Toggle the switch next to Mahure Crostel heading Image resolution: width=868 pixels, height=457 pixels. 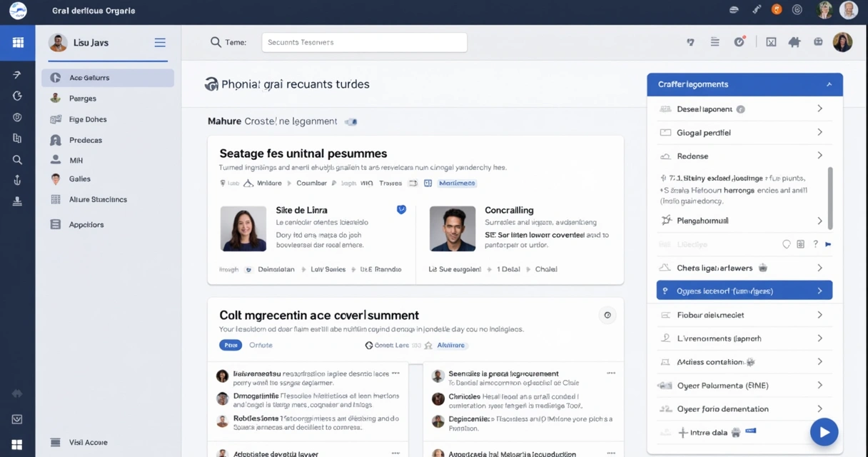pyautogui.click(x=350, y=121)
